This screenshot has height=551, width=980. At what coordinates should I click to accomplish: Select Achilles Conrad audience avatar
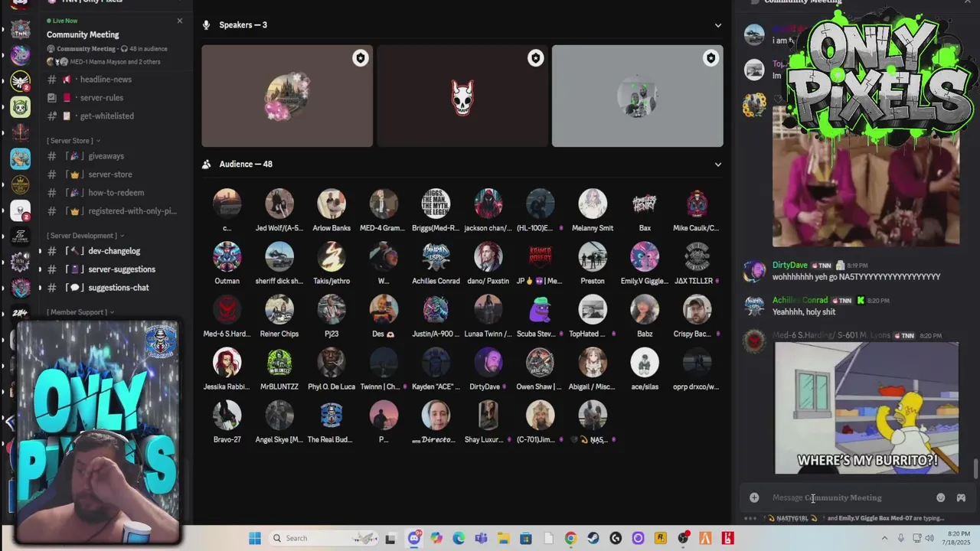(436, 256)
